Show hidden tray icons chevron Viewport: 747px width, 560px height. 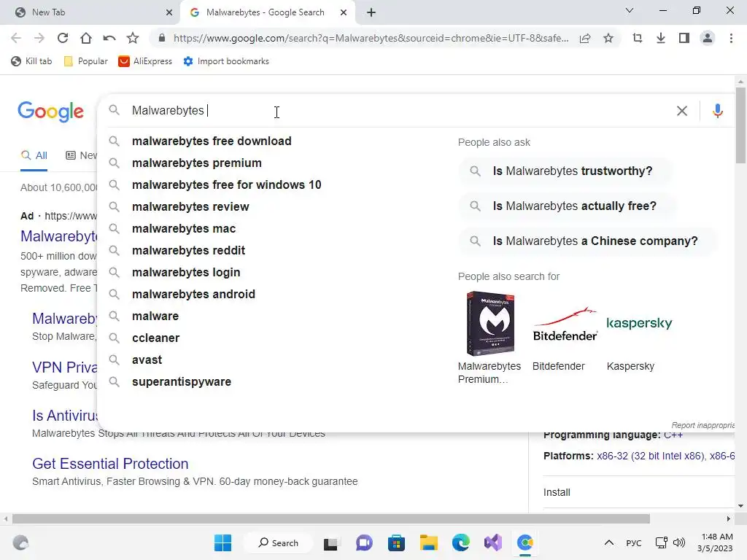609,542
